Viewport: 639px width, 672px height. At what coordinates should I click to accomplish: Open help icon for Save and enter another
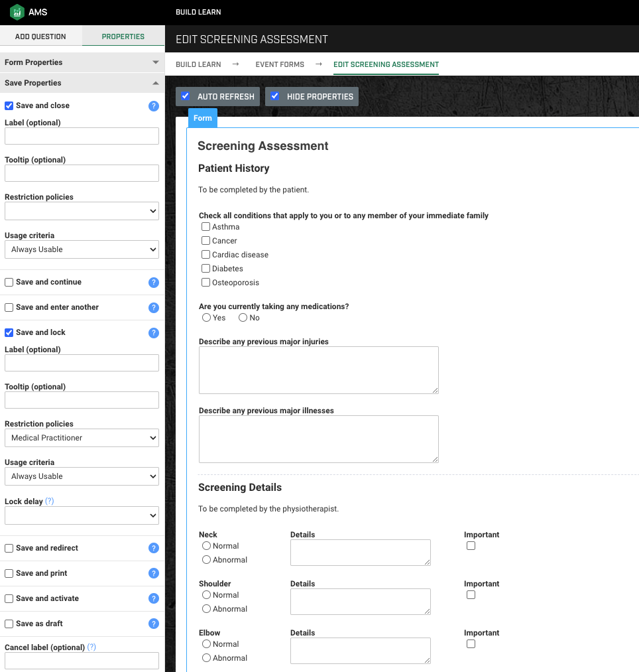tap(154, 308)
